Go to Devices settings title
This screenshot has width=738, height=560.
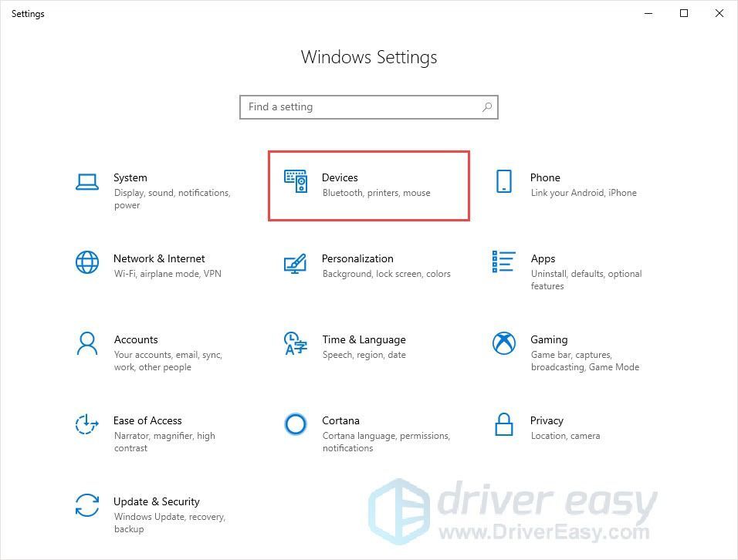point(340,177)
